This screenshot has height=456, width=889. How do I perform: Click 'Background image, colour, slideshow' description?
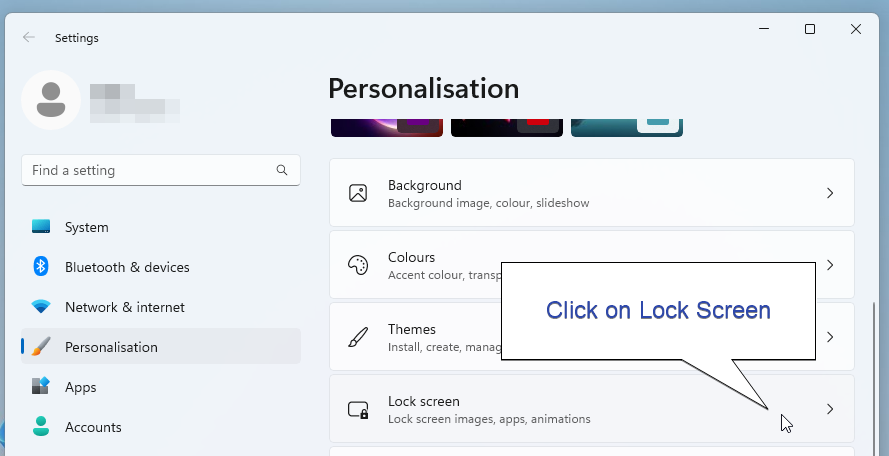click(x=489, y=203)
